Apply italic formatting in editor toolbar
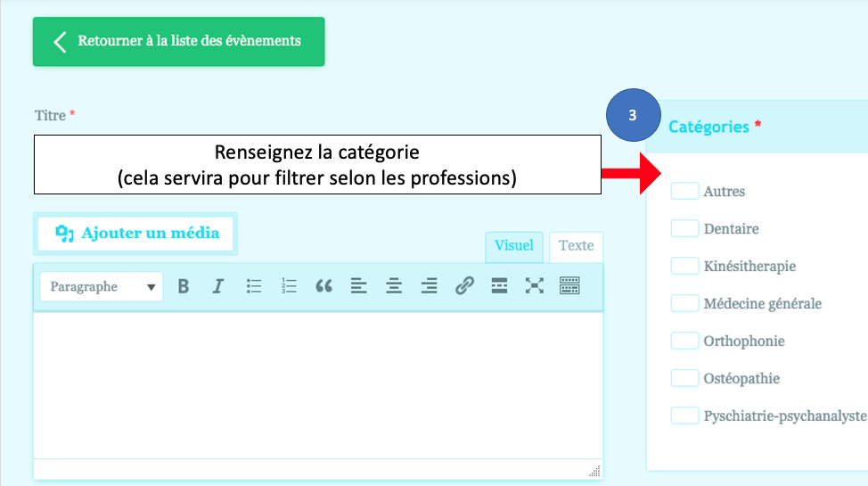The width and height of the screenshot is (868, 486). click(218, 286)
